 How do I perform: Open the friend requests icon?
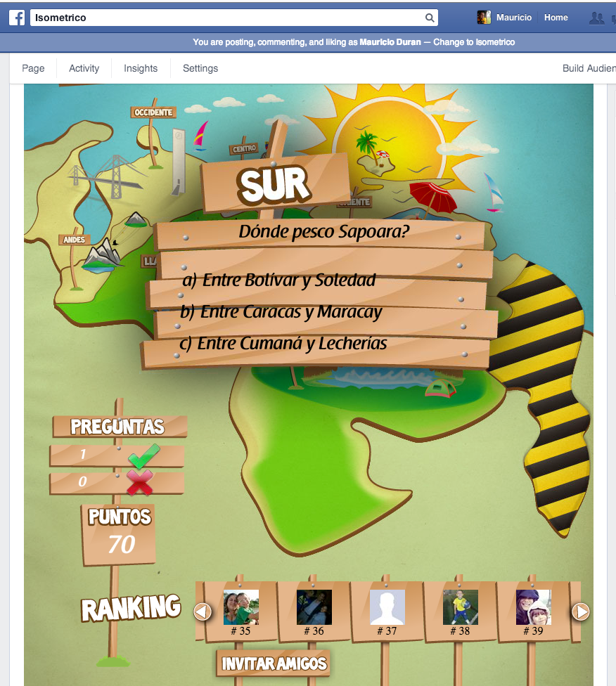pyautogui.click(x=596, y=18)
